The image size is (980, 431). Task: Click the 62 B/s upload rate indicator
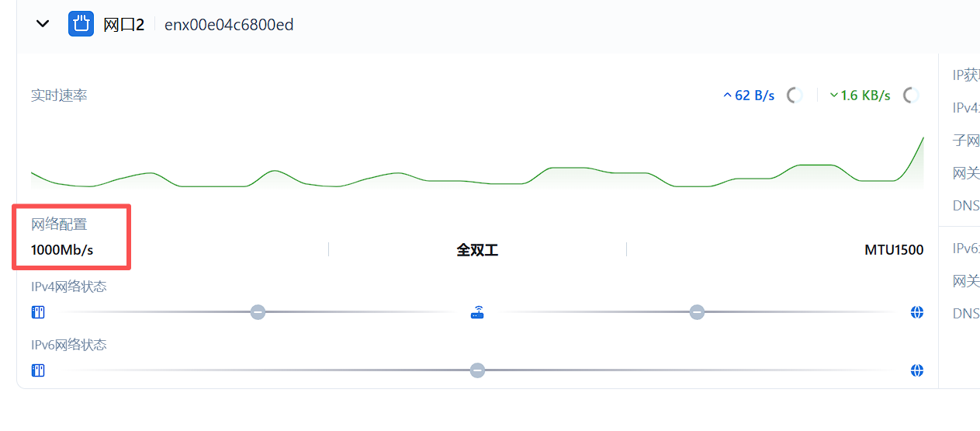(x=749, y=96)
